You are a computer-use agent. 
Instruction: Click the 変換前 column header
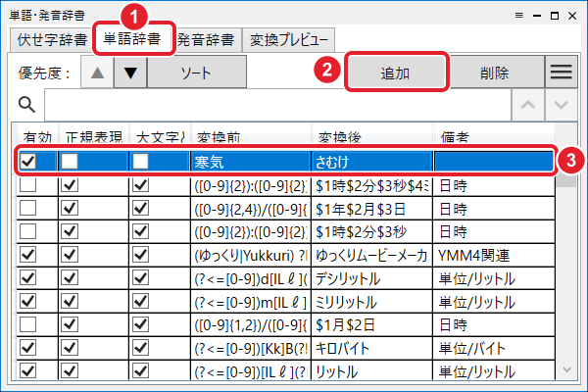coord(251,136)
